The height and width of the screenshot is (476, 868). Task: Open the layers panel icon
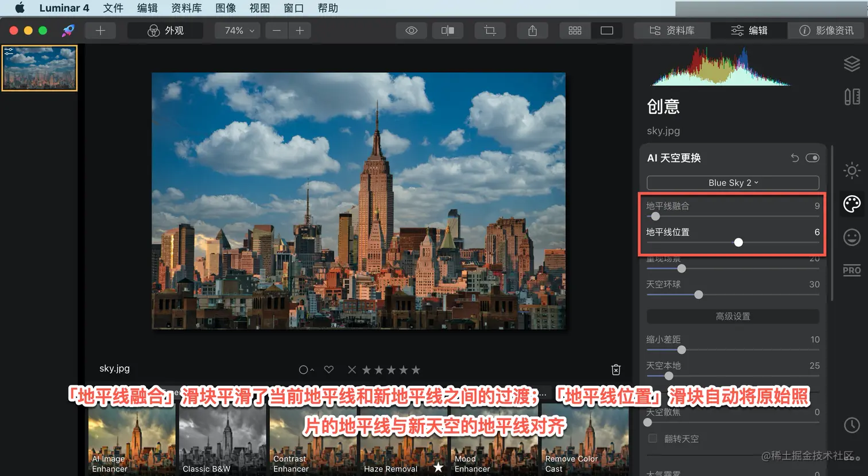(x=852, y=64)
